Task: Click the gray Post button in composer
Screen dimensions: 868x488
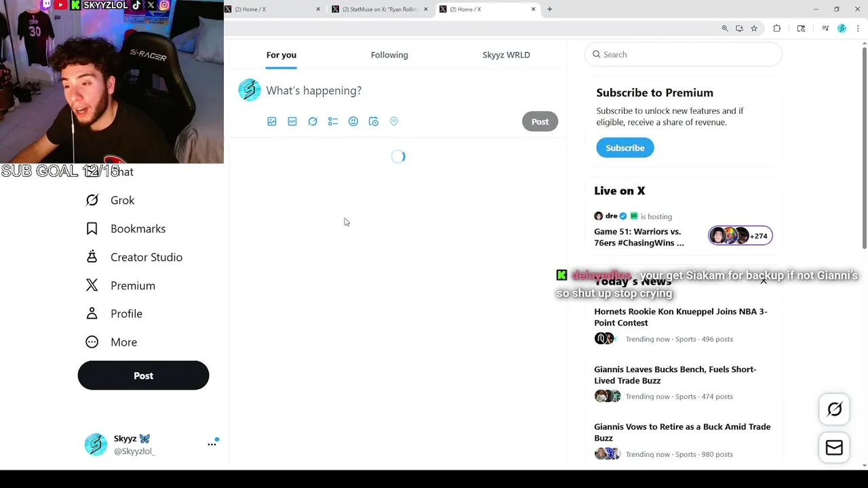Action: coord(540,121)
